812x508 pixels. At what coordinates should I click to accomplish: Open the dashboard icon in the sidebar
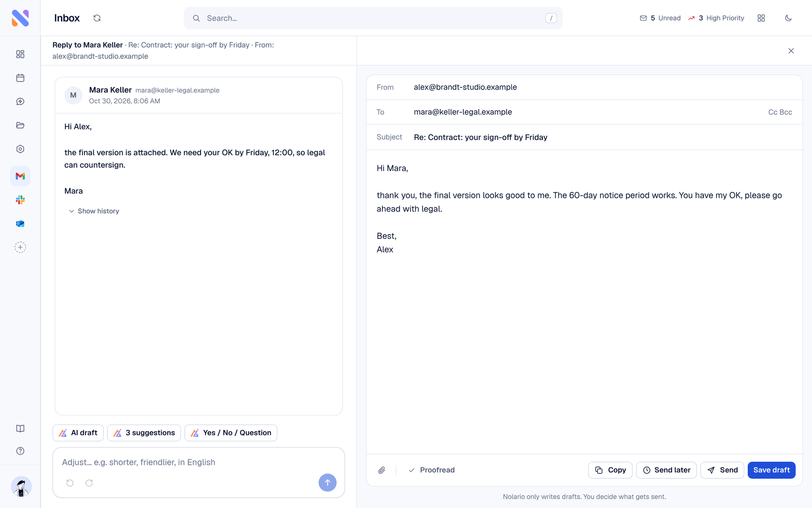click(x=20, y=54)
